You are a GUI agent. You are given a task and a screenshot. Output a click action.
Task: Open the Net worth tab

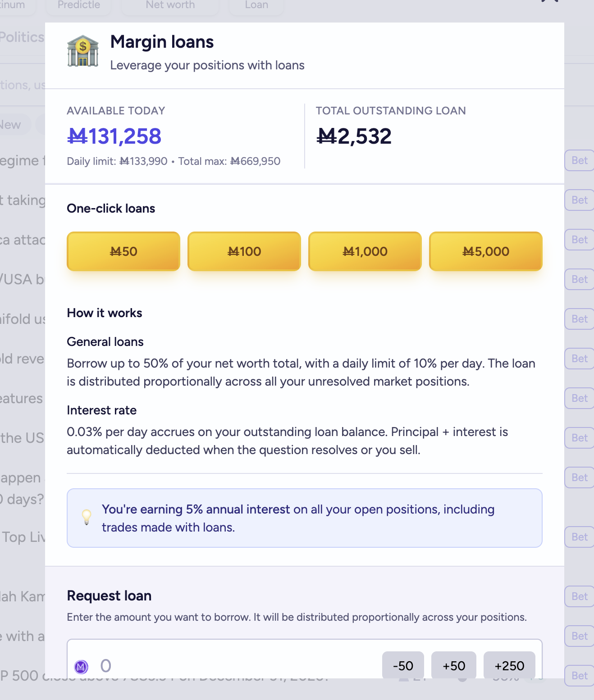tap(170, 5)
